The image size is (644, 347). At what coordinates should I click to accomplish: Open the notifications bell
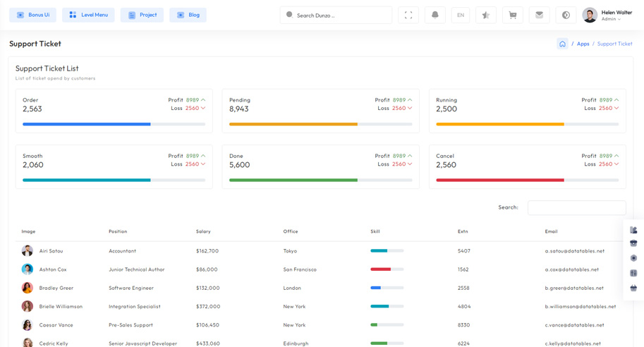coord(435,15)
